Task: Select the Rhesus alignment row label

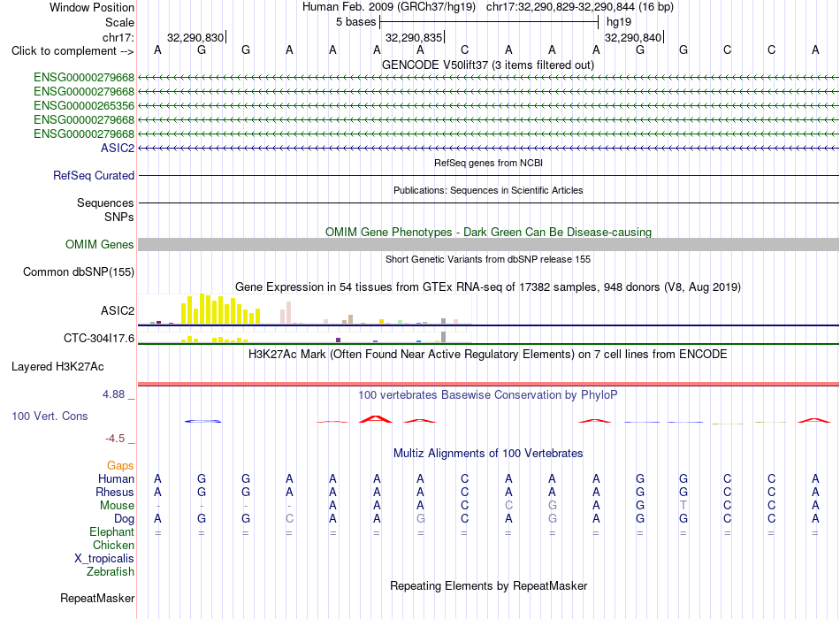Action: pyautogui.click(x=115, y=492)
